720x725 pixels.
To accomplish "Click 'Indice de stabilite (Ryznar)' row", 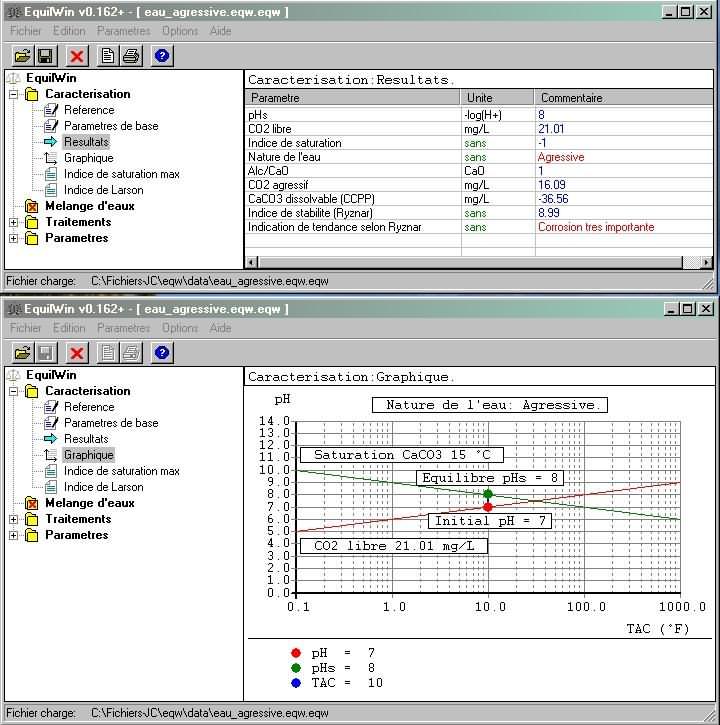I will (x=479, y=213).
